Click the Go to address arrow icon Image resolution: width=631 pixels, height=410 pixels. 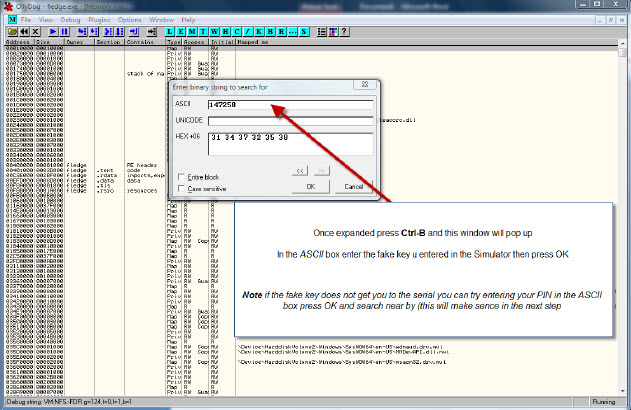coord(152,31)
